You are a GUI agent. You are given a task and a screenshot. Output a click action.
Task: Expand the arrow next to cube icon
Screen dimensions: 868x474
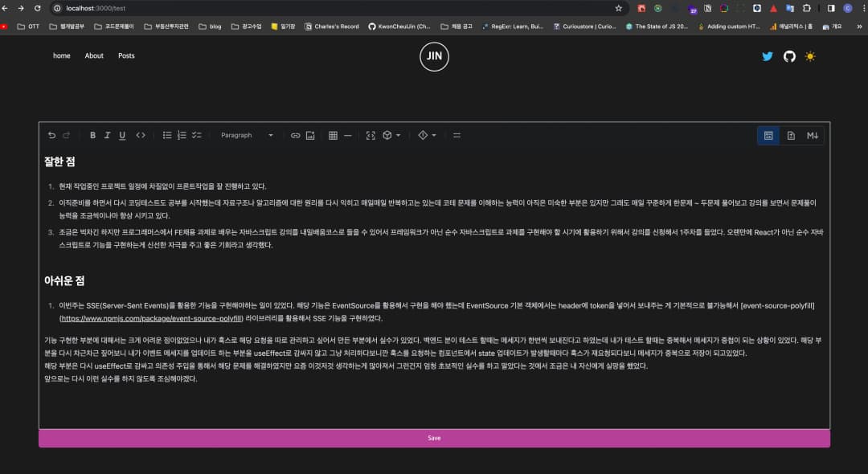point(398,136)
